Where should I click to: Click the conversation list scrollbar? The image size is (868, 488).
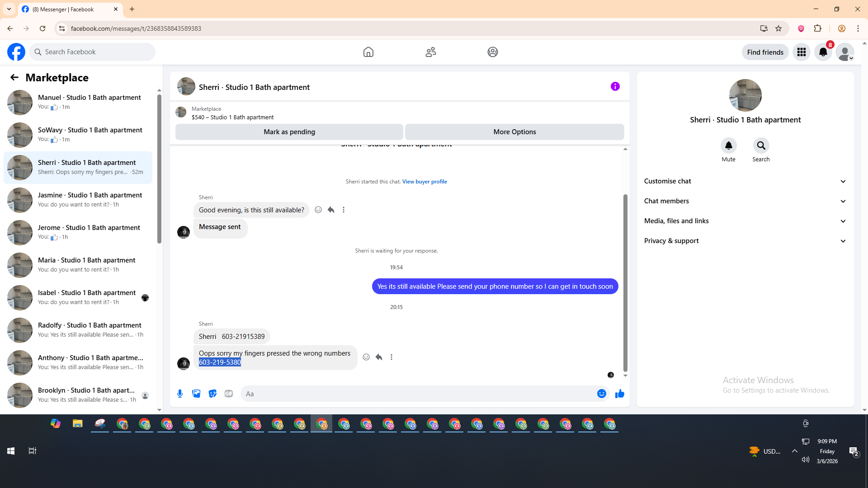pyautogui.click(x=159, y=169)
